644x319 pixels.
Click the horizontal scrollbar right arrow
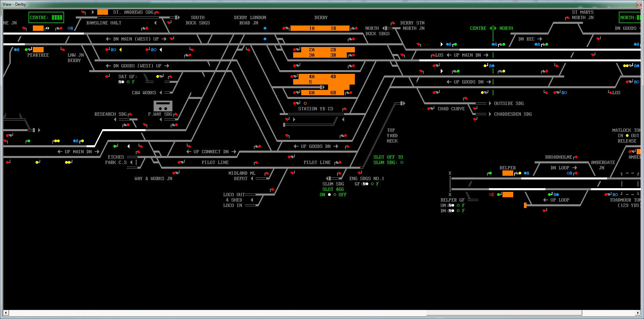click(x=638, y=313)
